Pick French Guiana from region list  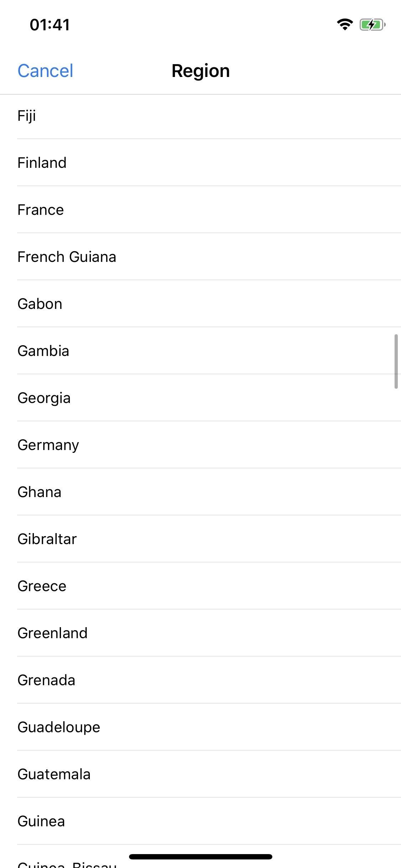(200, 257)
